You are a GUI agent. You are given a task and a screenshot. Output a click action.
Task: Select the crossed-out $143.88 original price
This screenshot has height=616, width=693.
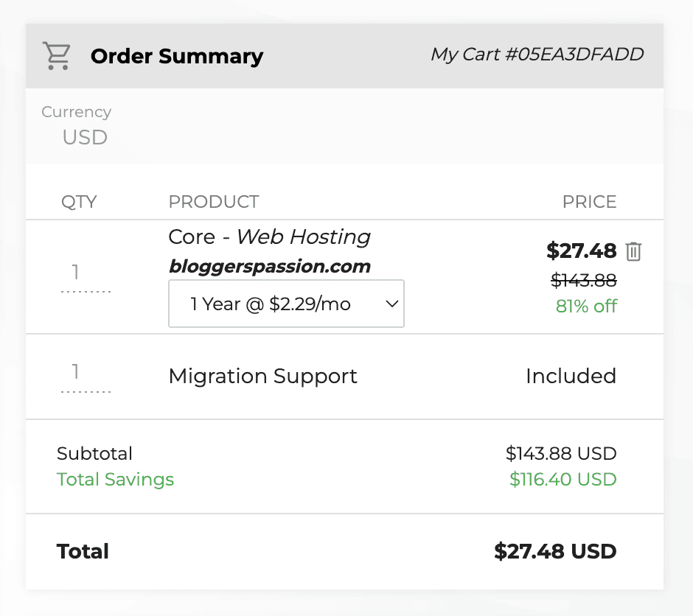click(x=582, y=280)
